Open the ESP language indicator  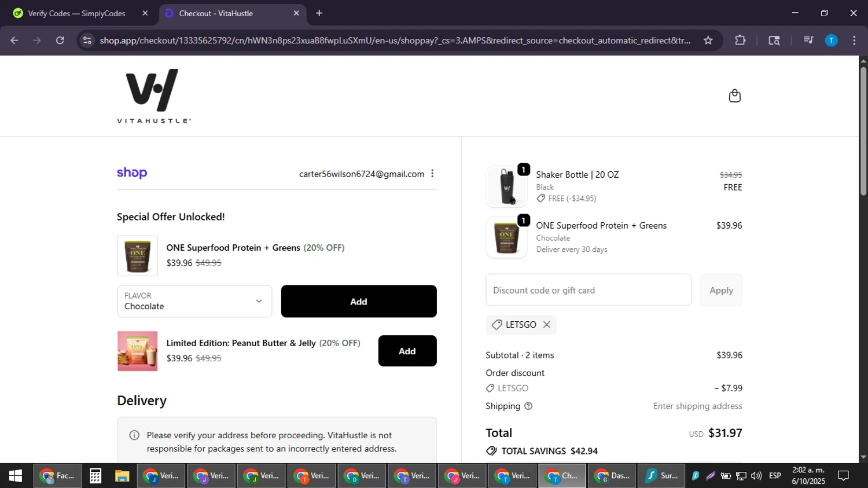775,476
